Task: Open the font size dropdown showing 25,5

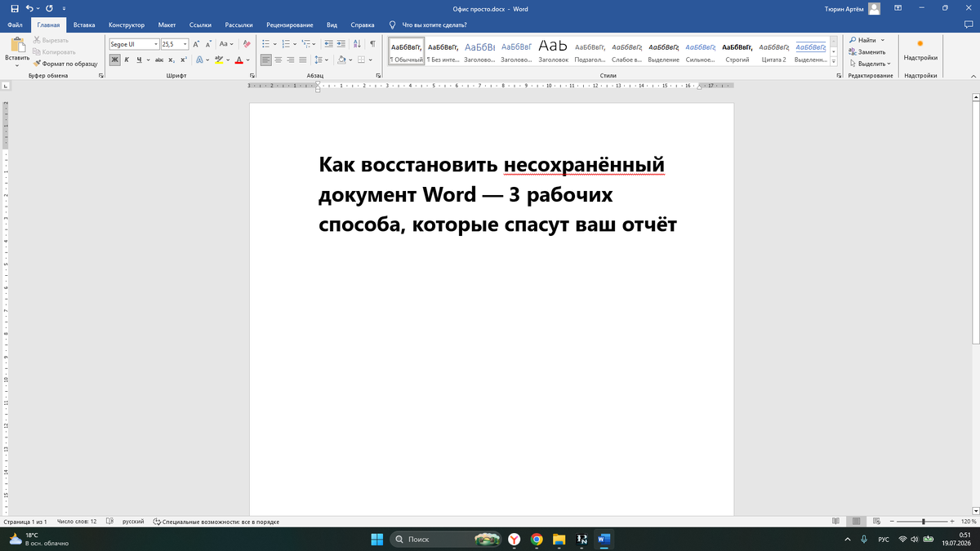Action: pos(175,44)
